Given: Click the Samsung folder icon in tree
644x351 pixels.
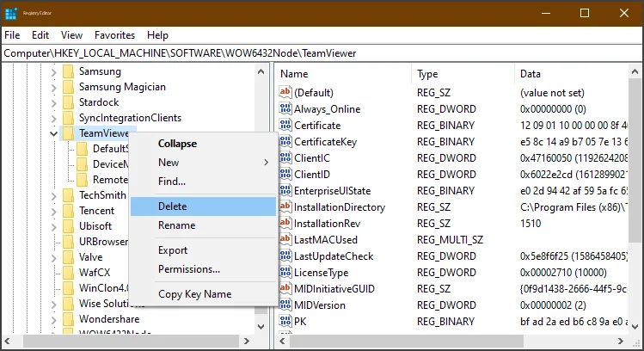Looking at the screenshot, I should point(68,71).
